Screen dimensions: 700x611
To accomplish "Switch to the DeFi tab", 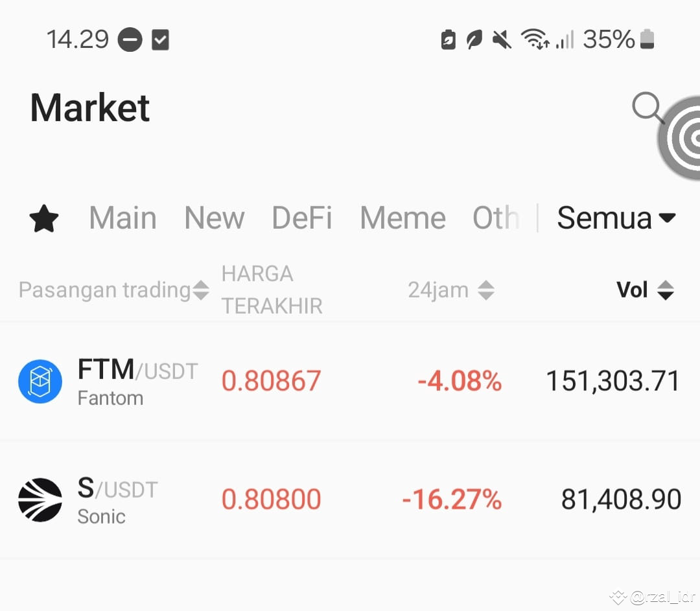I will (x=301, y=218).
